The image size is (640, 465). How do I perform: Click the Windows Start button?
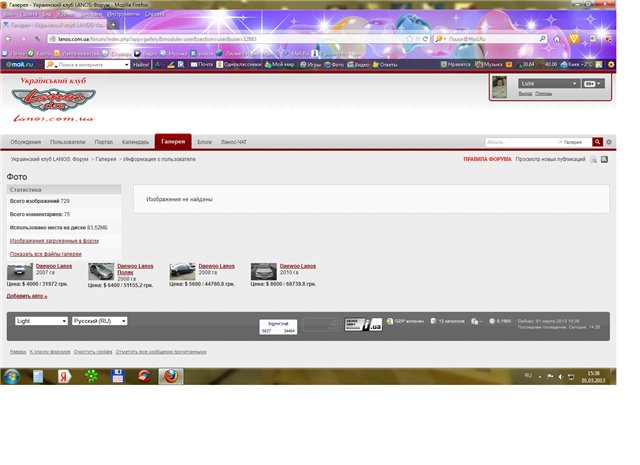[12, 376]
